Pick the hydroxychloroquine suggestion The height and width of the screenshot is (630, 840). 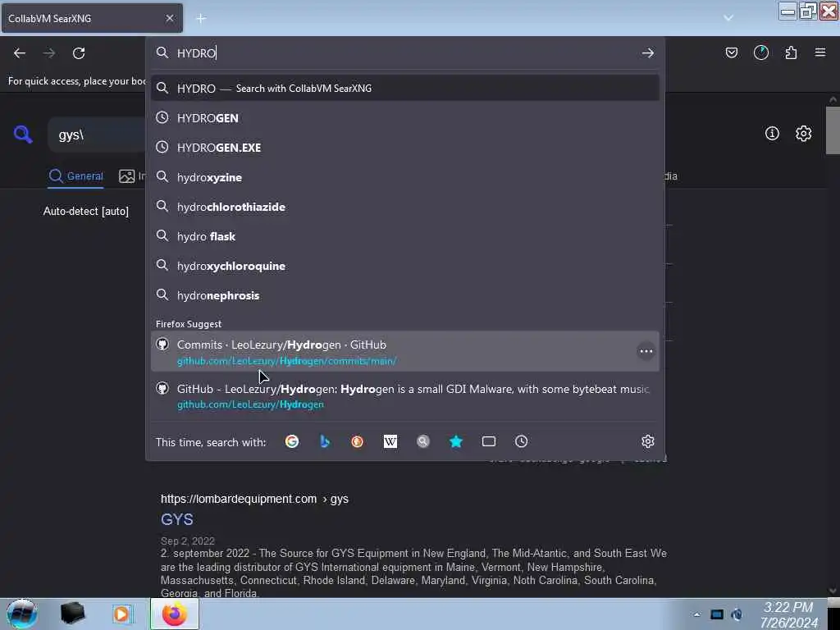point(405,266)
